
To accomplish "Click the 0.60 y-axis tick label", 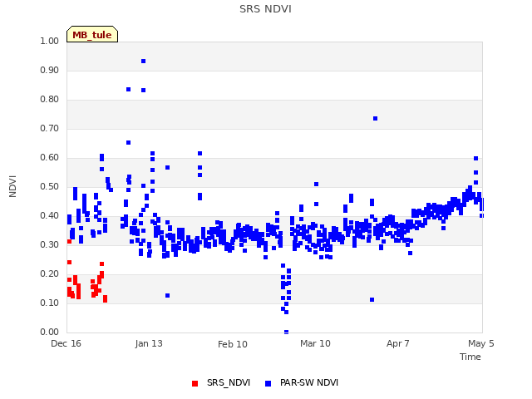I will coord(49,158).
